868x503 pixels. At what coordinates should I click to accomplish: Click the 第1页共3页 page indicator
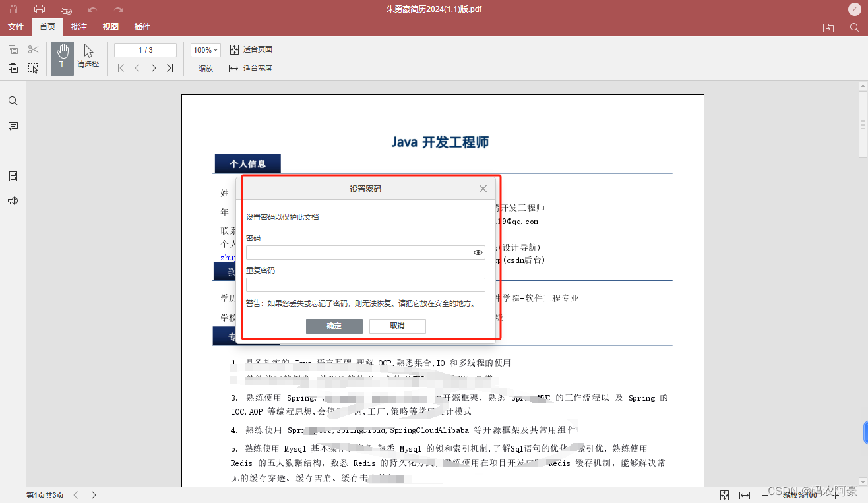click(x=45, y=494)
